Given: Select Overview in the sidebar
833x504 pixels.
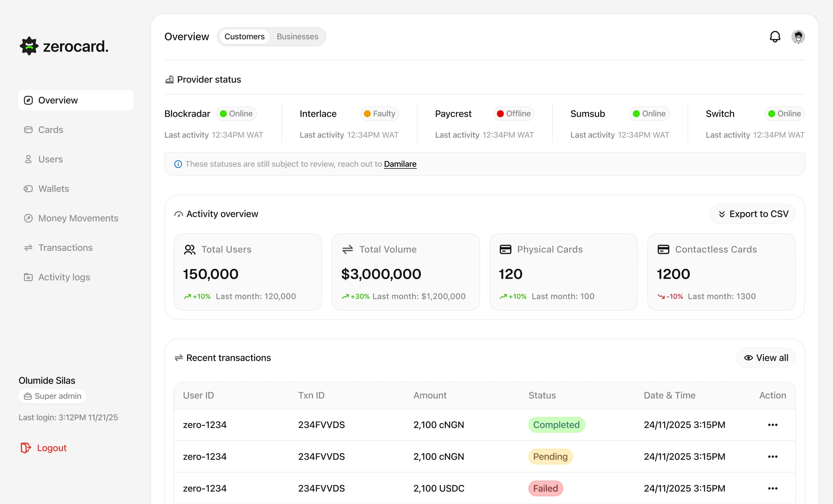Looking at the screenshot, I should point(58,100).
